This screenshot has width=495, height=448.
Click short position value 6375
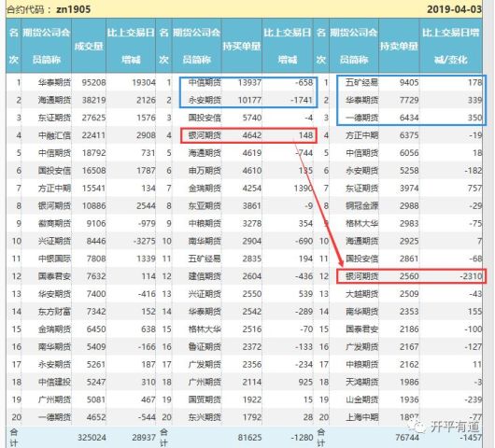409,135
